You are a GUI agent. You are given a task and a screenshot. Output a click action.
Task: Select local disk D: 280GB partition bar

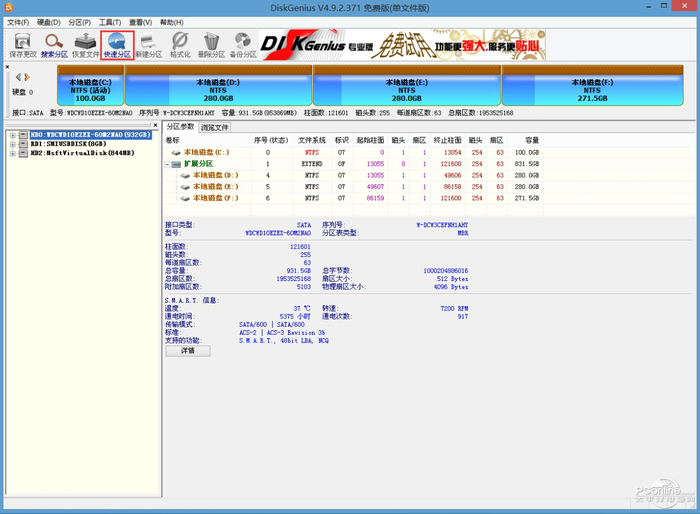[x=218, y=86]
